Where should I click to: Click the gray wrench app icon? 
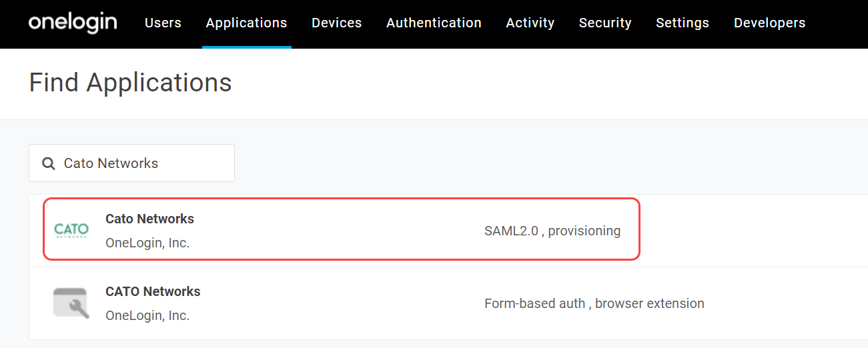point(71,303)
